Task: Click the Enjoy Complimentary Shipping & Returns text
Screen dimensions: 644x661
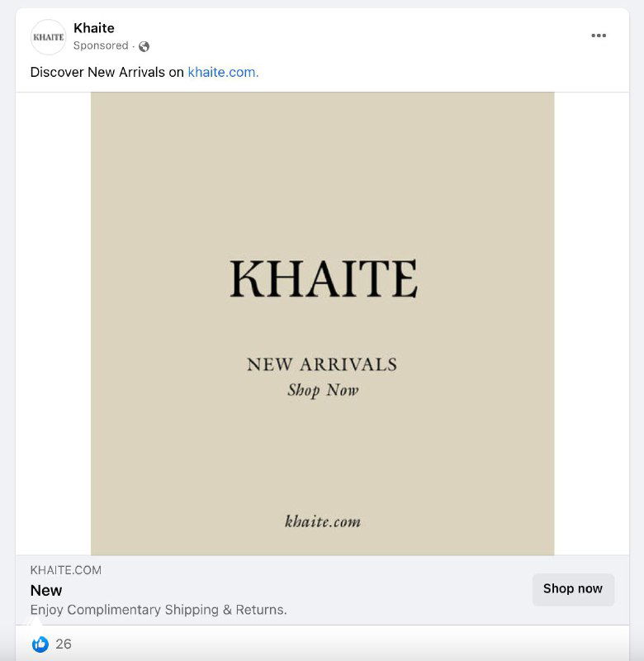Action: click(x=159, y=610)
